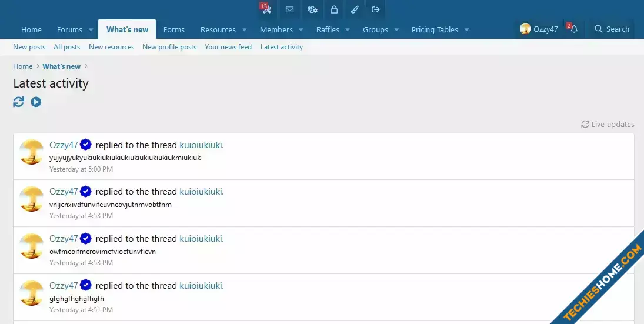Click the text vnijcnxivdfunvifeuvneovjutnmvobtfnm

coord(111,205)
